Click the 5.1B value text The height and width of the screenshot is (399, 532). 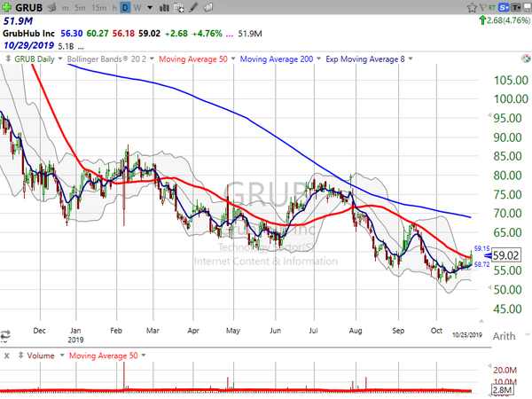coord(66,46)
